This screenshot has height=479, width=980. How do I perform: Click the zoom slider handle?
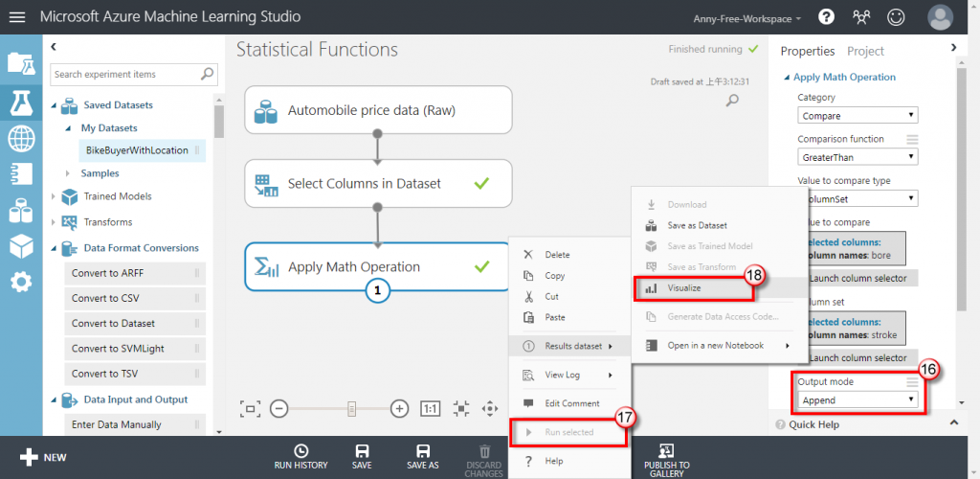tap(352, 409)
